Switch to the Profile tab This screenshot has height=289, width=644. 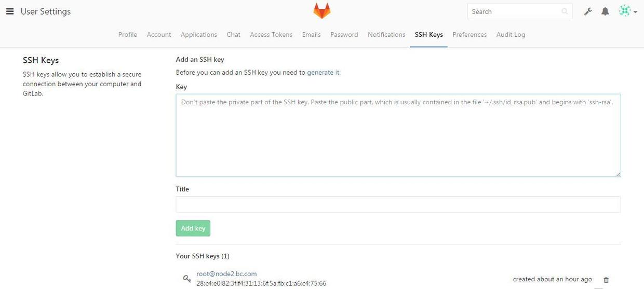[x=128, y=35]
